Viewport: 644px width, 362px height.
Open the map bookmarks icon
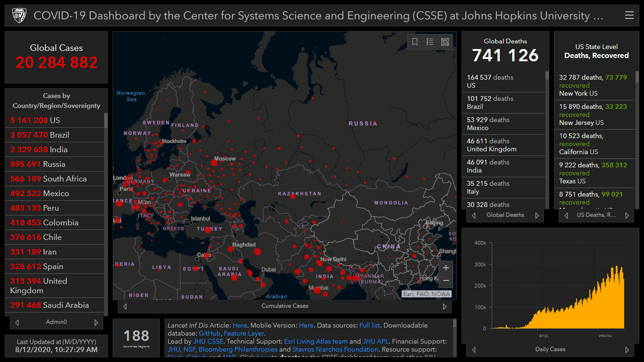(x=415, y=42)
